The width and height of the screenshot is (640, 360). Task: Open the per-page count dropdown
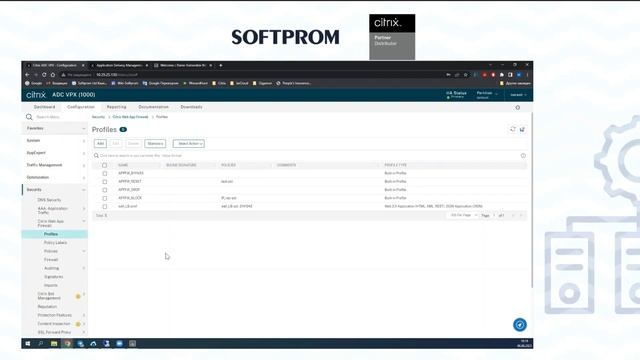pyautogui.click(x=463, y=215)
